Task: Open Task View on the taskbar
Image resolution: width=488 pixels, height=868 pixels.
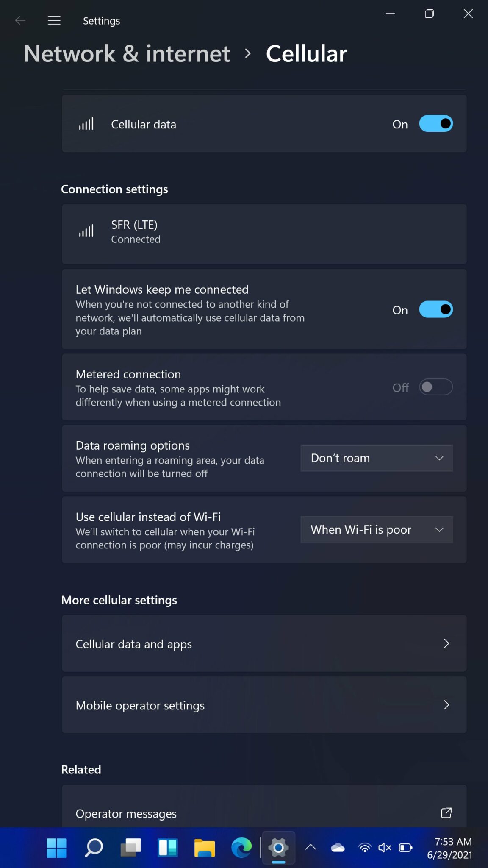Action: (131, 848)
